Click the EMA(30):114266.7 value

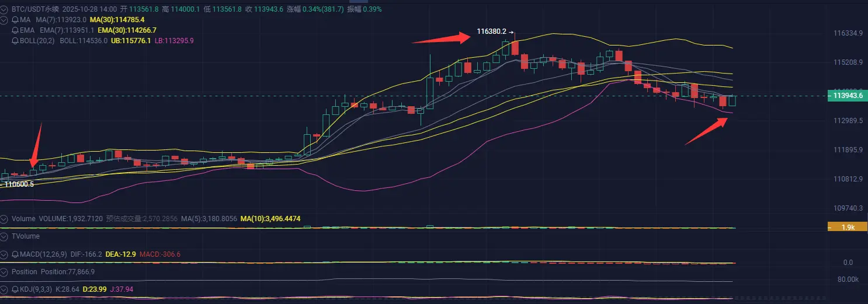click(x=127, y=30)
